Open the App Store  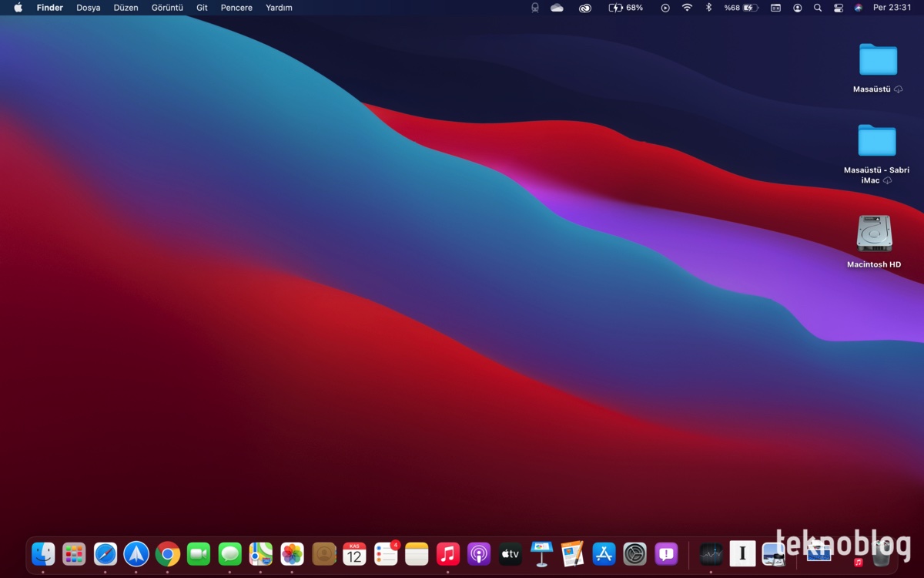(x=604, y=553)
